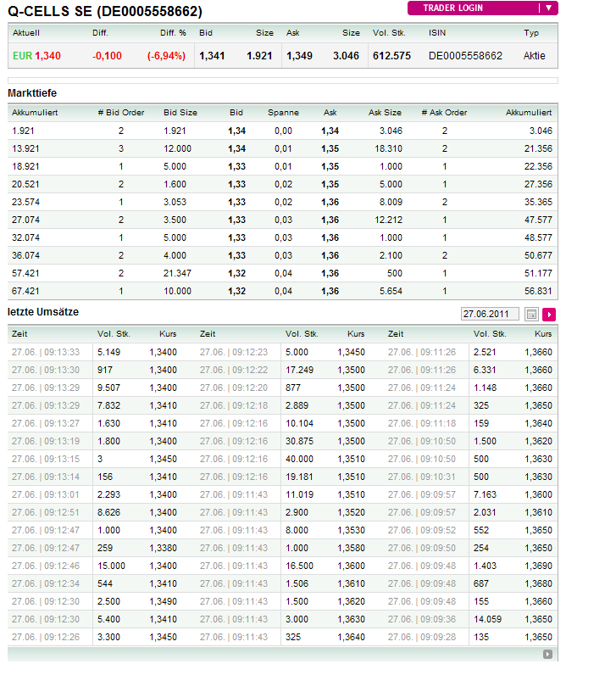The height and width of the screenshot is (675, 616).
Task: Open the calendar date picker icon
Action: point(532,315)
